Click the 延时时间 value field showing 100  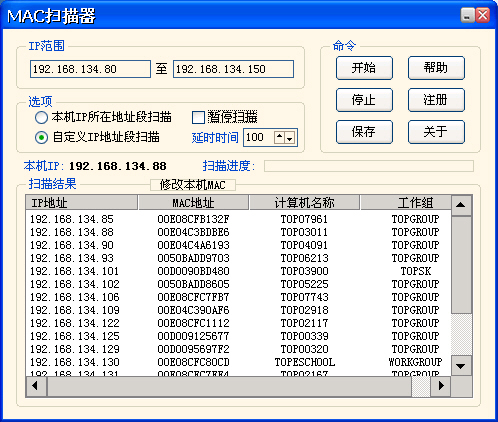click(x=259, y=137)
